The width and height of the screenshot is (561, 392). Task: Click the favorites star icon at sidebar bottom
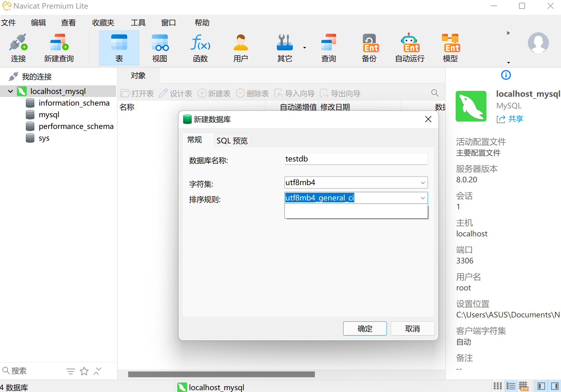84,371
